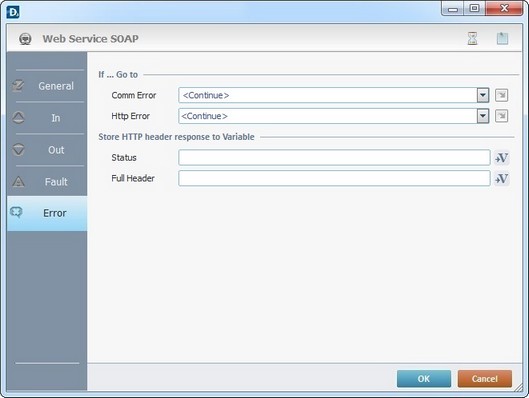Click the 'Web Service SOAP' title text
529x398 pixels.
click(90, 39)
